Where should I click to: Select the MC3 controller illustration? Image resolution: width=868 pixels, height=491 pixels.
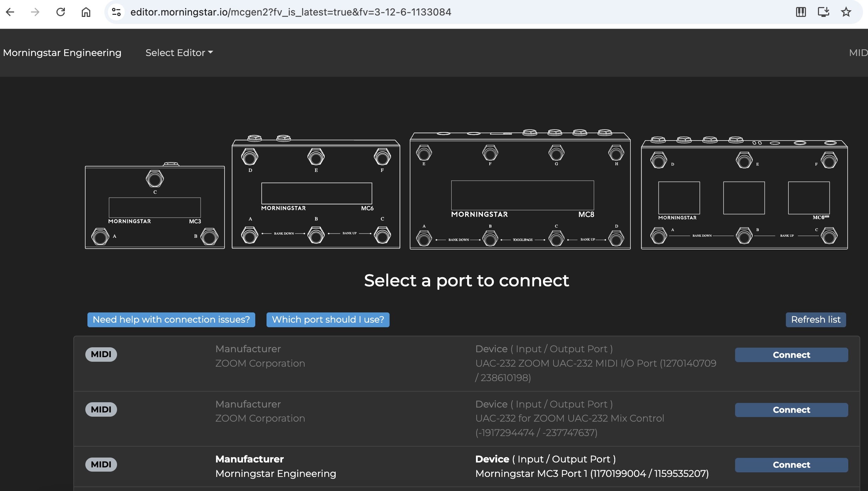tap(155, 206)
